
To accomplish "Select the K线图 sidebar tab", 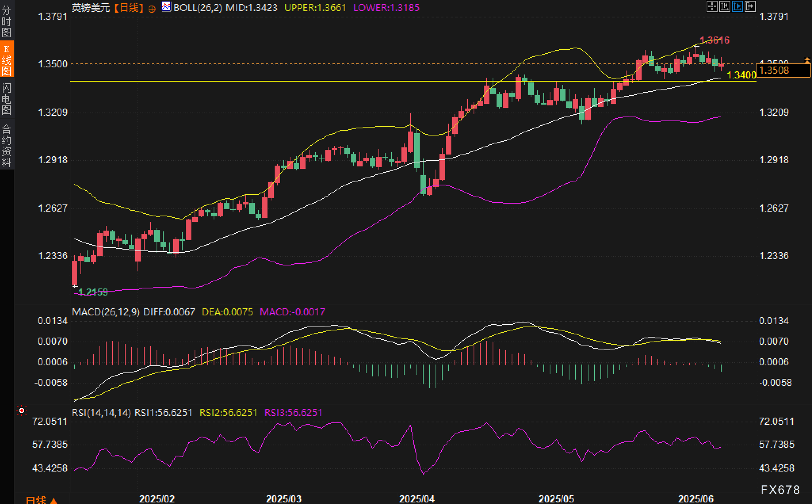I will pos(6,59).
